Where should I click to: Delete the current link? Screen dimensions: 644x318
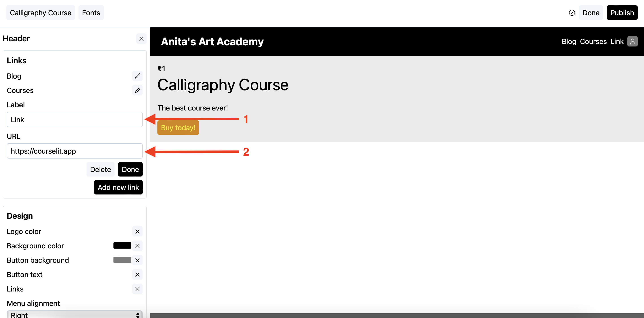100,170
